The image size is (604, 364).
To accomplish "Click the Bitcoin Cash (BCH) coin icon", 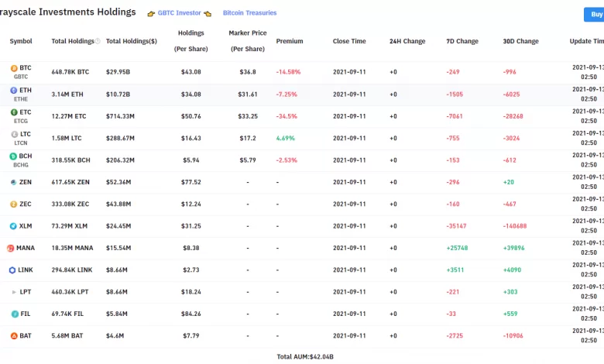I will click(13, 156).
